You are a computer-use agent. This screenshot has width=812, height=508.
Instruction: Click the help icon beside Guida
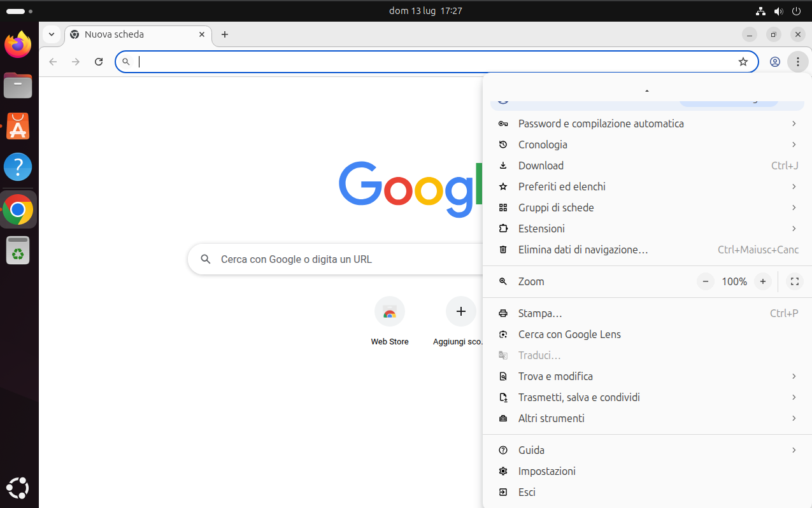(503, 450)
